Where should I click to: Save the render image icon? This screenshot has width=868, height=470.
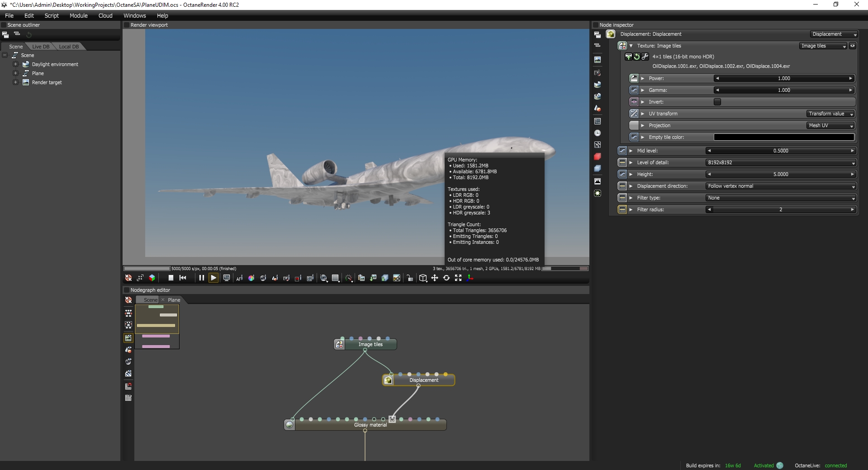click(373, 278)
